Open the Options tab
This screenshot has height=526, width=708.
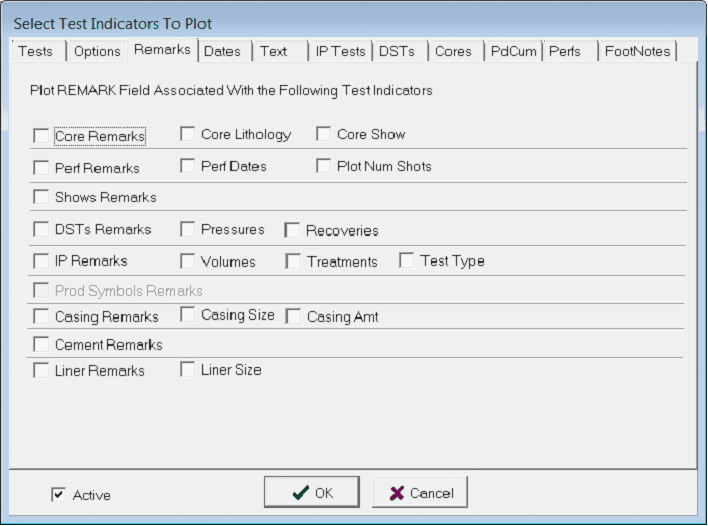click(97, 51)
